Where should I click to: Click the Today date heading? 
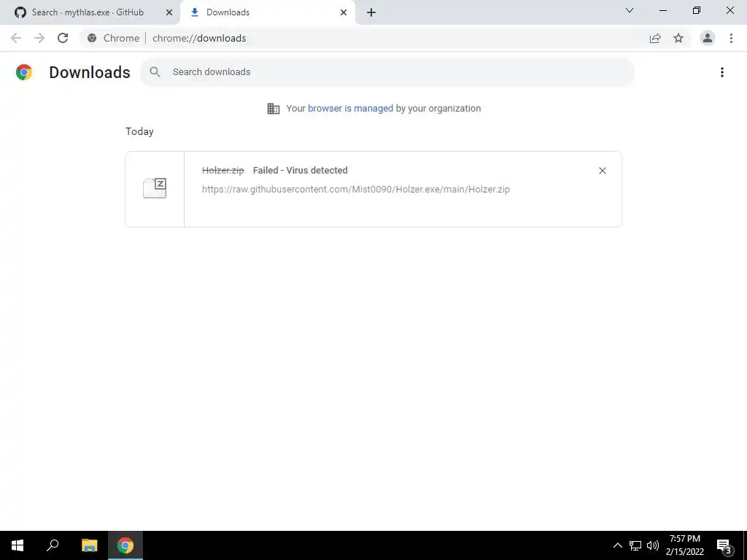(139, 131)
